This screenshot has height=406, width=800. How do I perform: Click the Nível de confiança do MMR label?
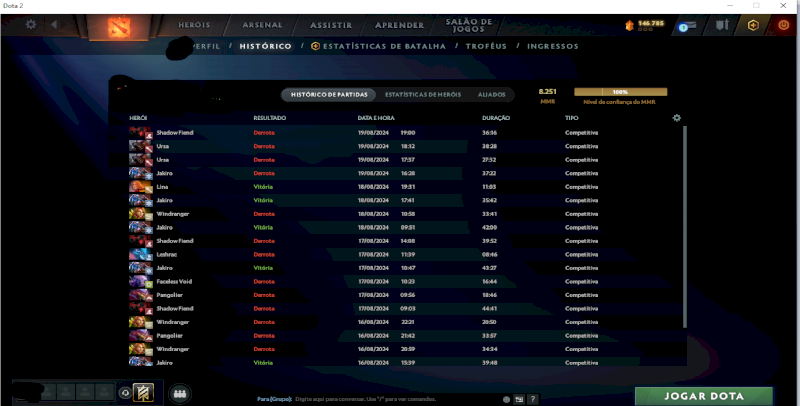[619, 102]
